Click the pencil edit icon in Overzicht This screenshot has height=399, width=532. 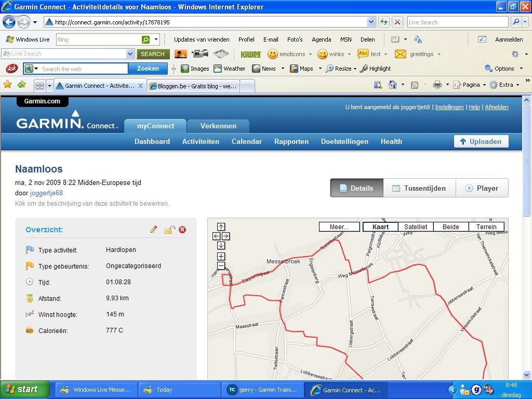pos(154,230)
